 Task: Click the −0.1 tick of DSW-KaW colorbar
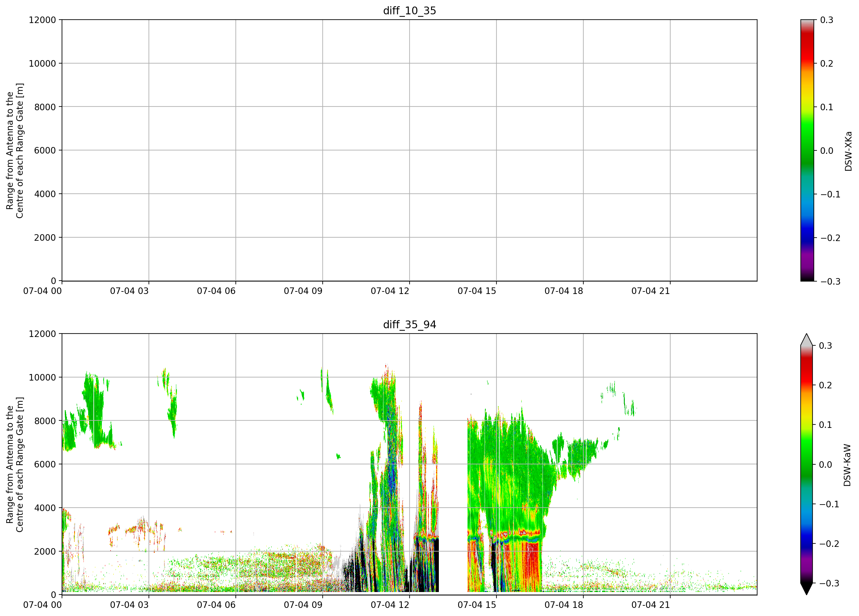pyautogui.click(x=829, y=504)
